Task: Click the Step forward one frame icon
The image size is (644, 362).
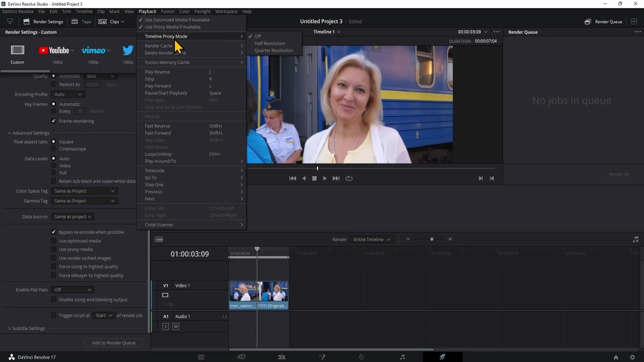Action: (x=481, y=178)
